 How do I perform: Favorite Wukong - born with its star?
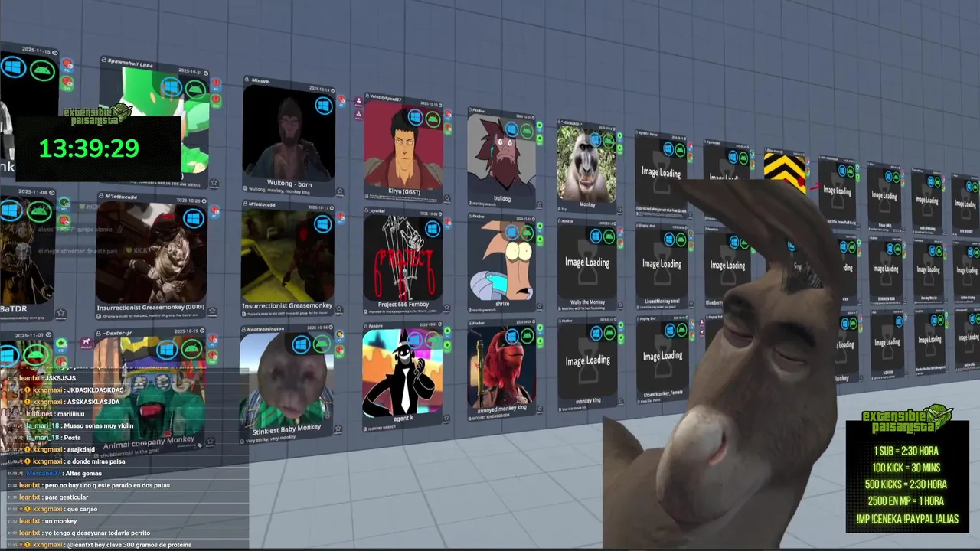(339, 192)
